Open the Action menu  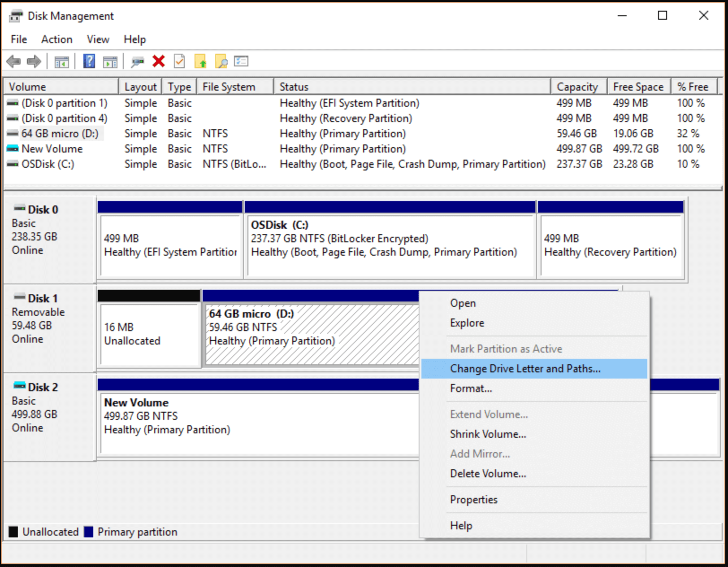pyautogui.click(x=56, y=39)
